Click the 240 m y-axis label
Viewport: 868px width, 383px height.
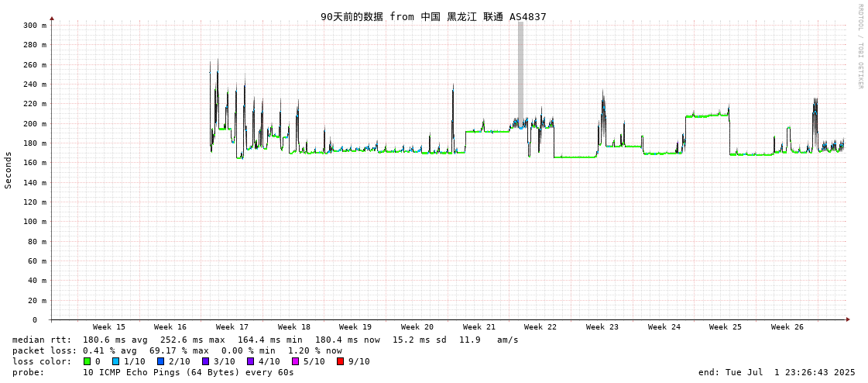[34, 85]
